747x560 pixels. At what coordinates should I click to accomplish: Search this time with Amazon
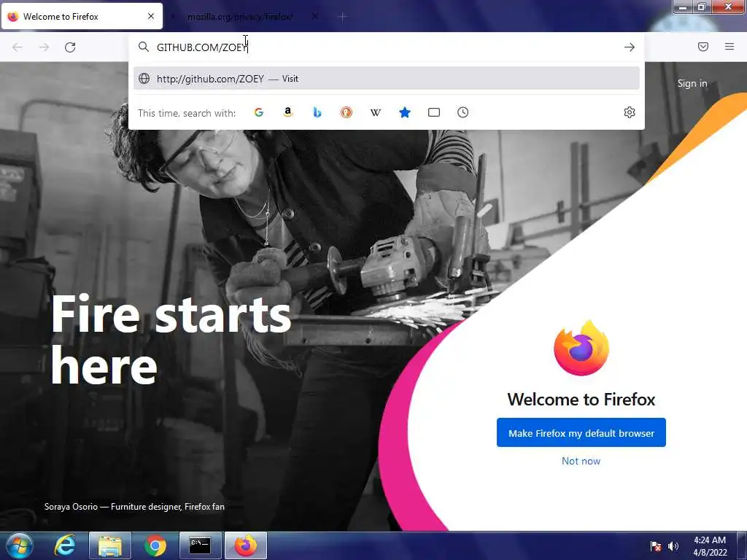pos(287,112)
